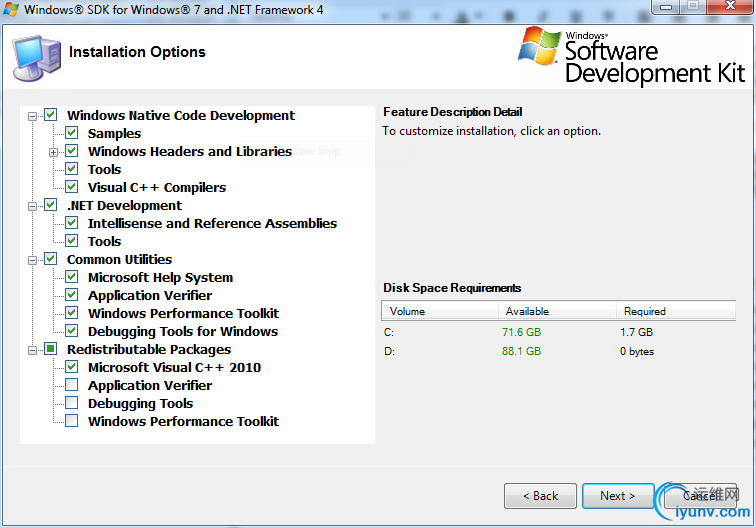Toggle Windows Headers and Libraries checkbox
The width and height of the screenshot is (756, 528).
[x=71, y=151]
